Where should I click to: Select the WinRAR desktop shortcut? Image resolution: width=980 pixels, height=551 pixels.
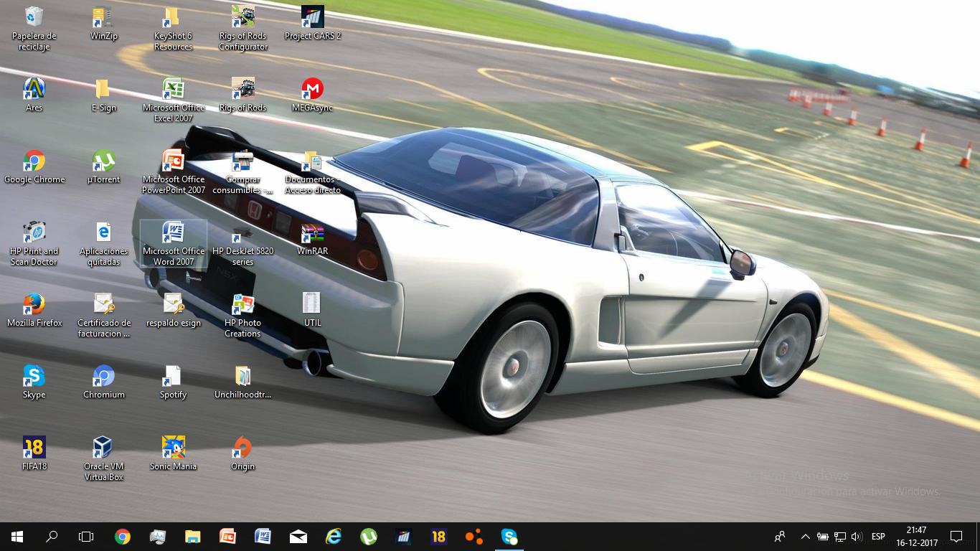tap(312, 237)
